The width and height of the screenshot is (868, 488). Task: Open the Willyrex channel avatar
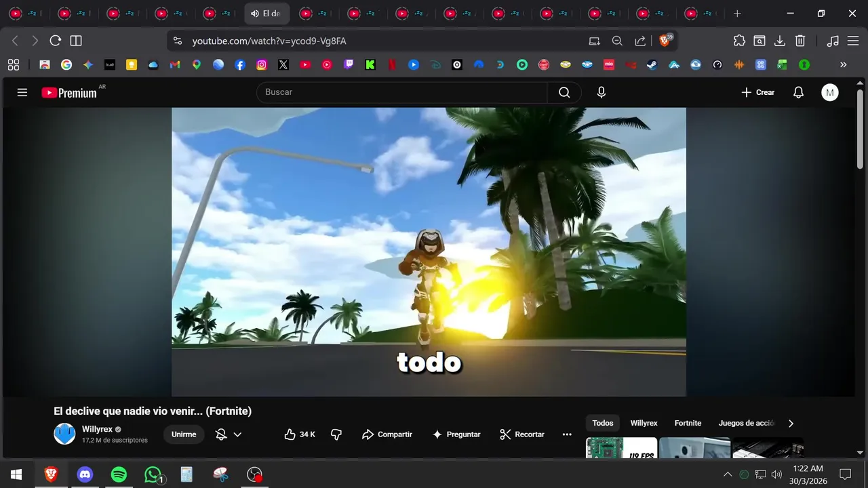(x=65, y=434)
